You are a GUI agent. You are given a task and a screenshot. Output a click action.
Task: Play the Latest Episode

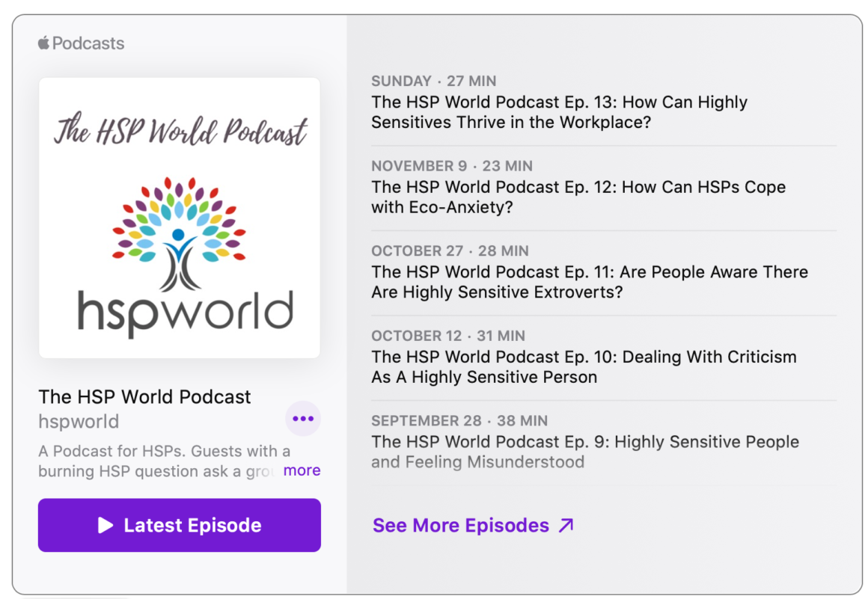point(180,525)
